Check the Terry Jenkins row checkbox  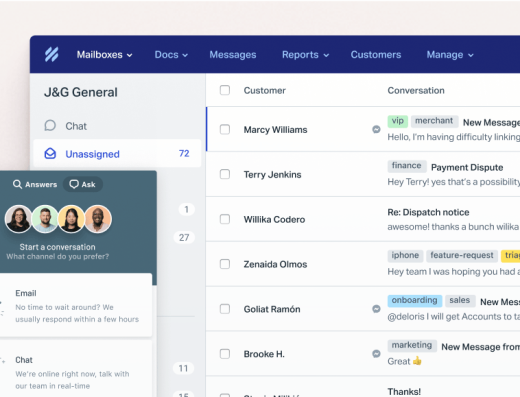[225, 174]
